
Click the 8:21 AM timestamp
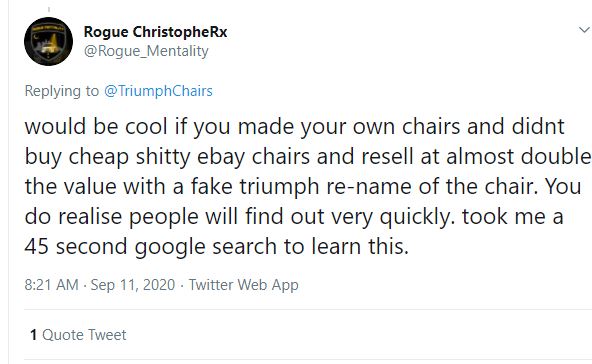[51, 285]
